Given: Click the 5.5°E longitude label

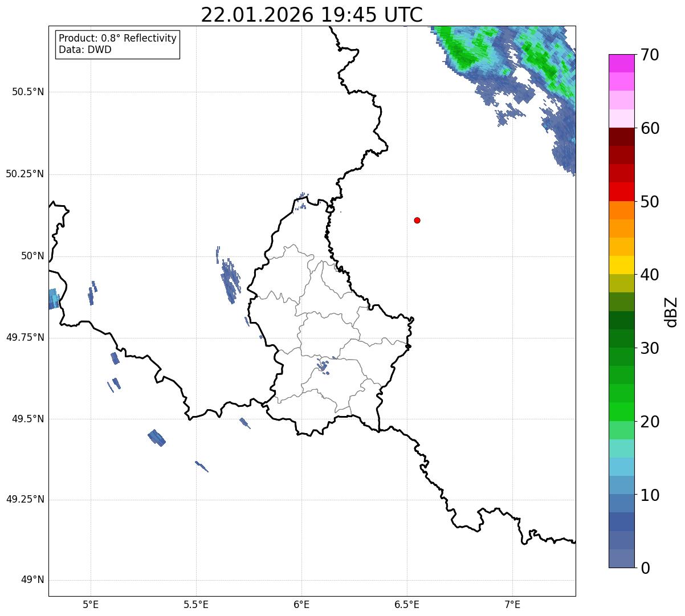Looking at the screenshot, I should click(x=196, y=604).
